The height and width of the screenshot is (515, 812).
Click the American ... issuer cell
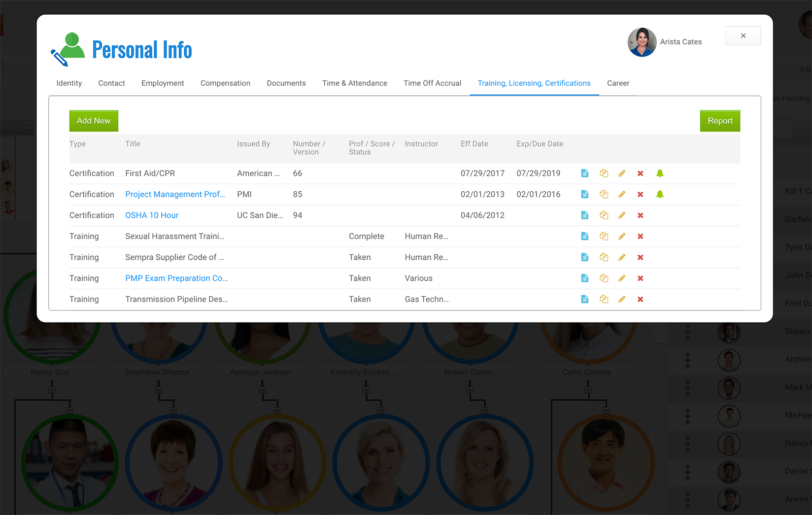tap(258, 174)
